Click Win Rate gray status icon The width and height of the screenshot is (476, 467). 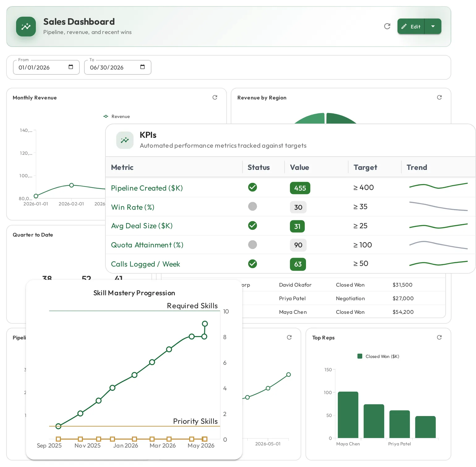[x=253, y=206]
